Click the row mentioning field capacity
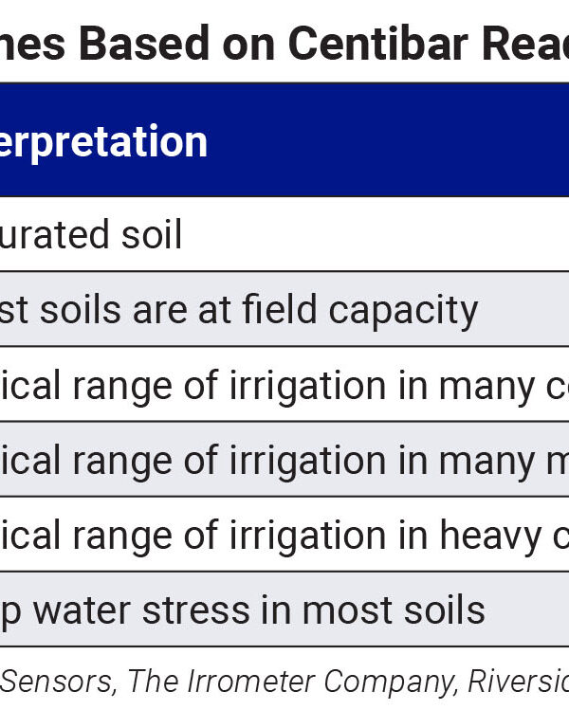 pyautogui.click(x=284, y=309)
